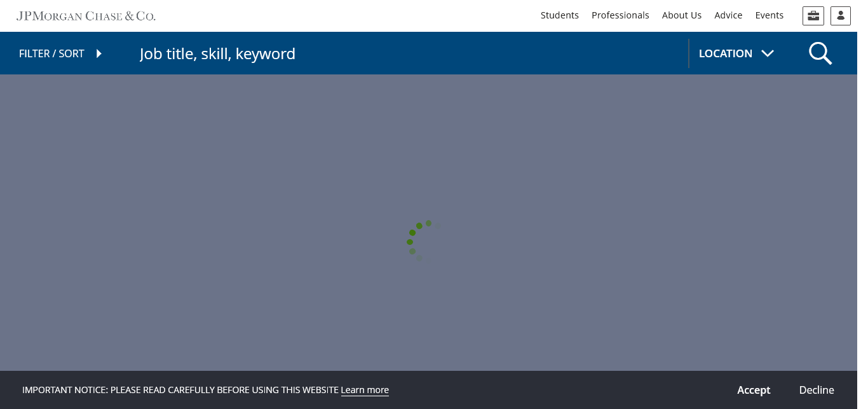This screenshot has height=409, width=868.
Task: Click the user profile icon
Action: click(840, 16)
